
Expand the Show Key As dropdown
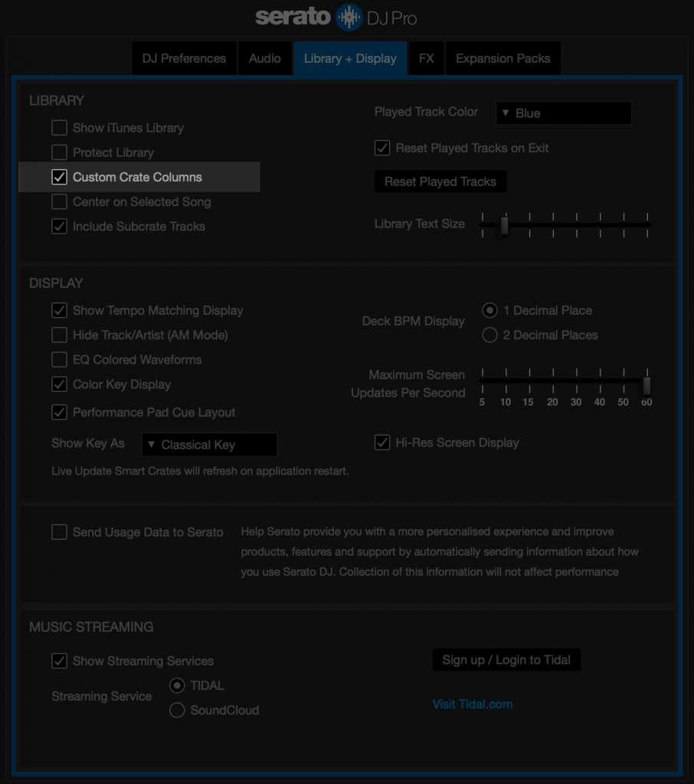tap(209, 445)
